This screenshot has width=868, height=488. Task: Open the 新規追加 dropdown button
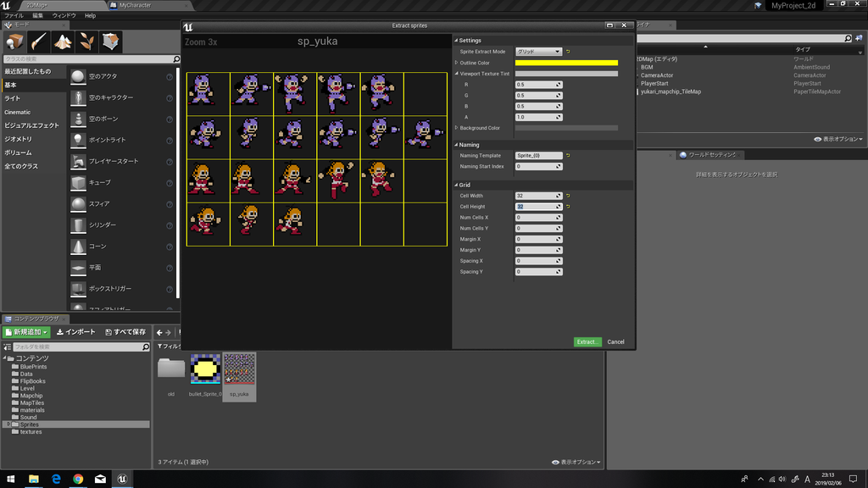point(26,332)
